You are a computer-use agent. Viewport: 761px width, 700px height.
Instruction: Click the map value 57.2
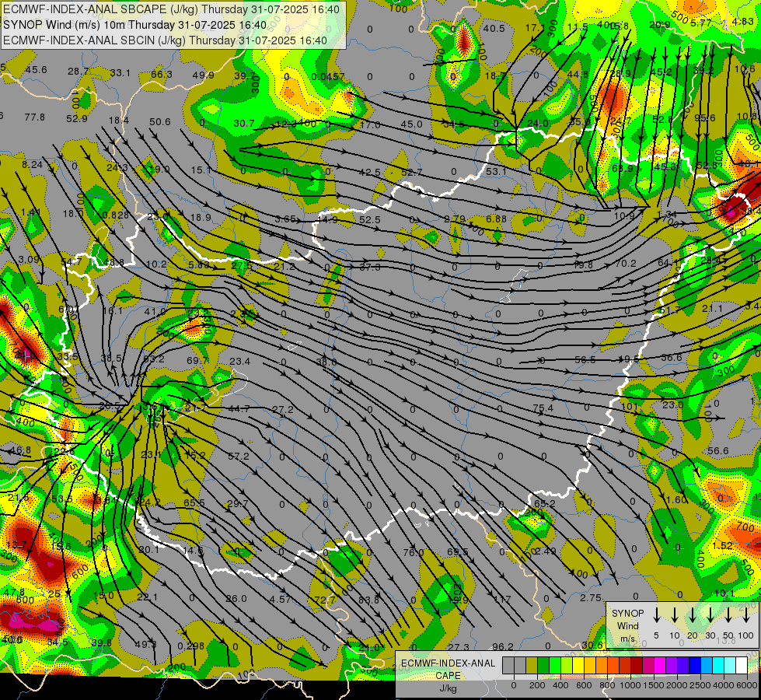(x=239, y=456)
